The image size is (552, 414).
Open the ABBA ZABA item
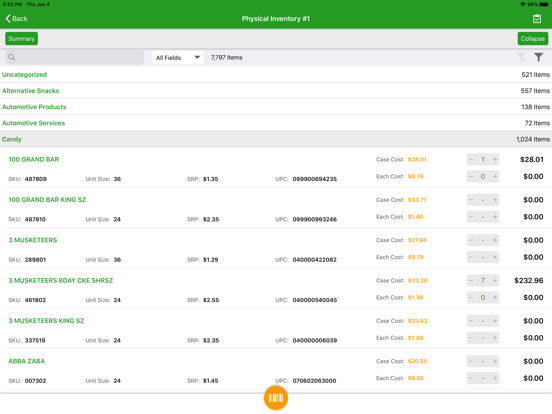coord(27,362)
